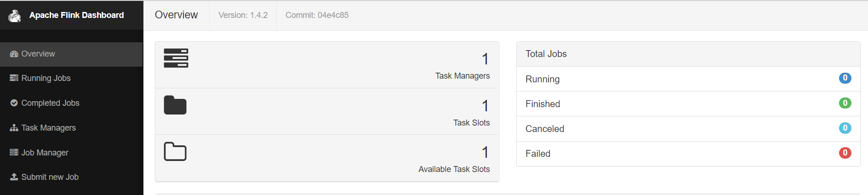Open Task Managers from the sidebar
The width and height of the screenshot is (868, 195).
point(48,128)
